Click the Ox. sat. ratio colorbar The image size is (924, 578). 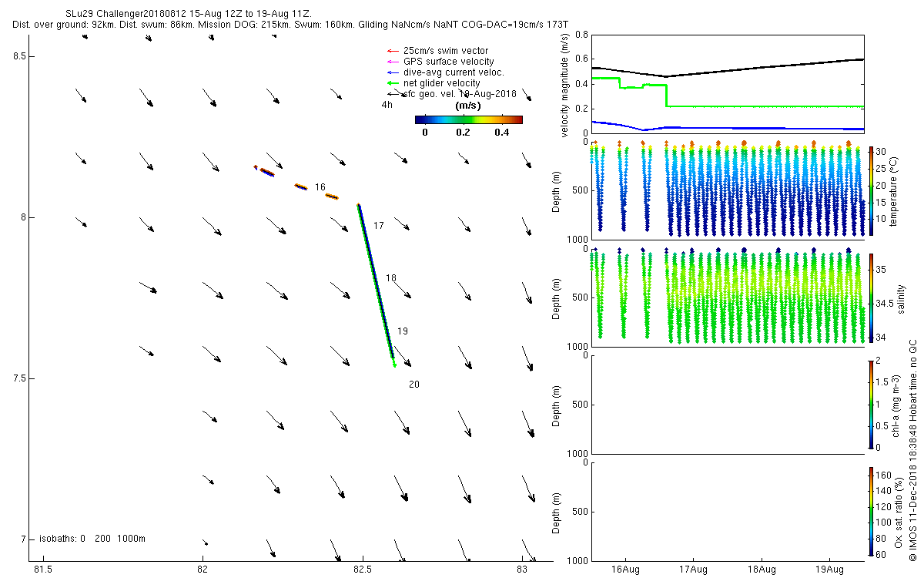871,512
